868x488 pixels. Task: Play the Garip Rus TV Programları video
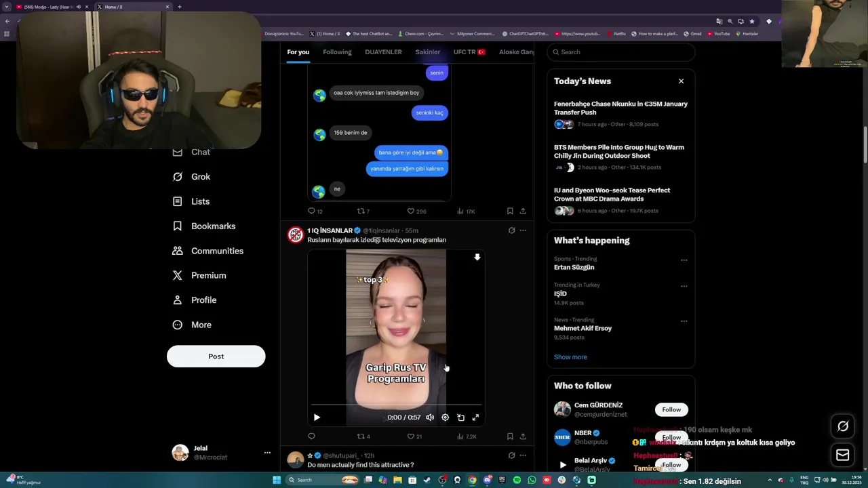317,418
